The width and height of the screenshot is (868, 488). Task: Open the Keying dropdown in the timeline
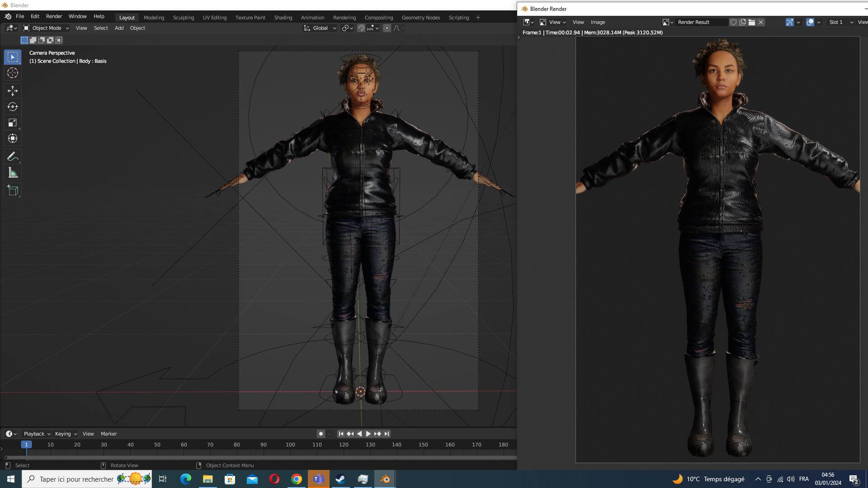[x=66, y=434]
